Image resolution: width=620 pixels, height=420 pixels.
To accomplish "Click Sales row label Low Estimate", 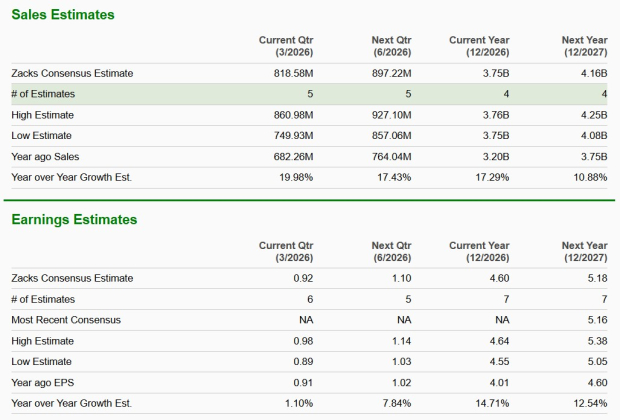I will click(x=42, y=136).
